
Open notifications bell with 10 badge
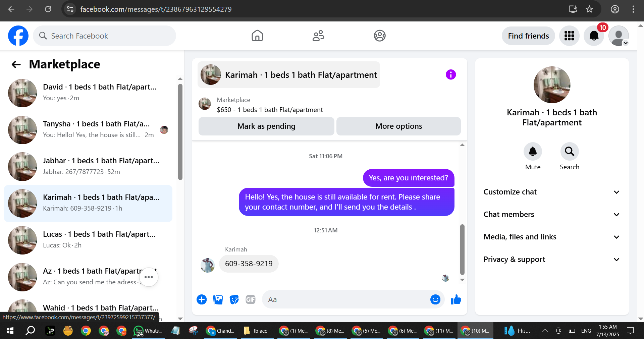pyautogui.click(x=594, y=36)
